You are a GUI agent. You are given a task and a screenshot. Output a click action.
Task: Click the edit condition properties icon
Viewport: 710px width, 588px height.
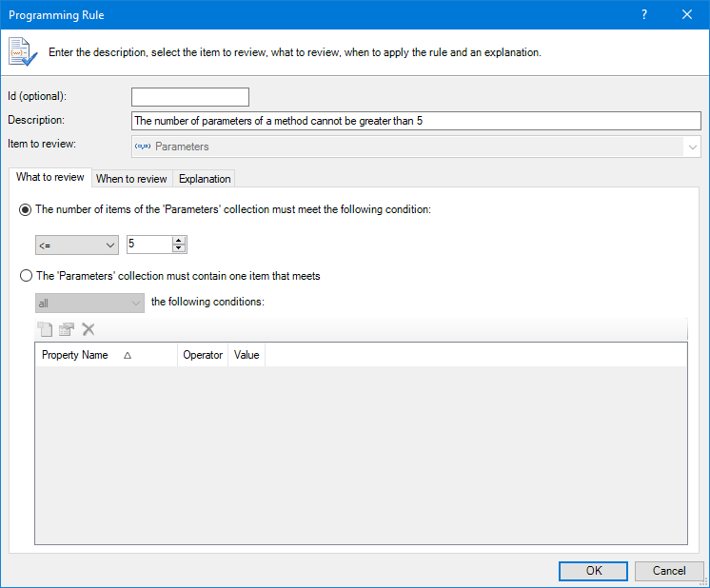67,329
